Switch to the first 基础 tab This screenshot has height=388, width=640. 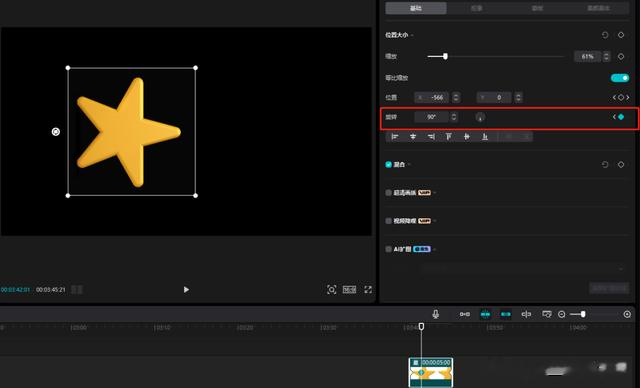pos(416,8)
